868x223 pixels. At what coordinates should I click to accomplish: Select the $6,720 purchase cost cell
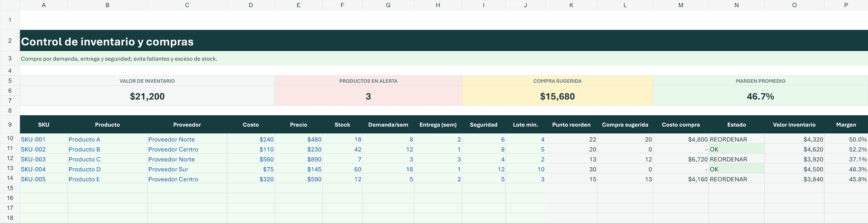pos(681,159)
